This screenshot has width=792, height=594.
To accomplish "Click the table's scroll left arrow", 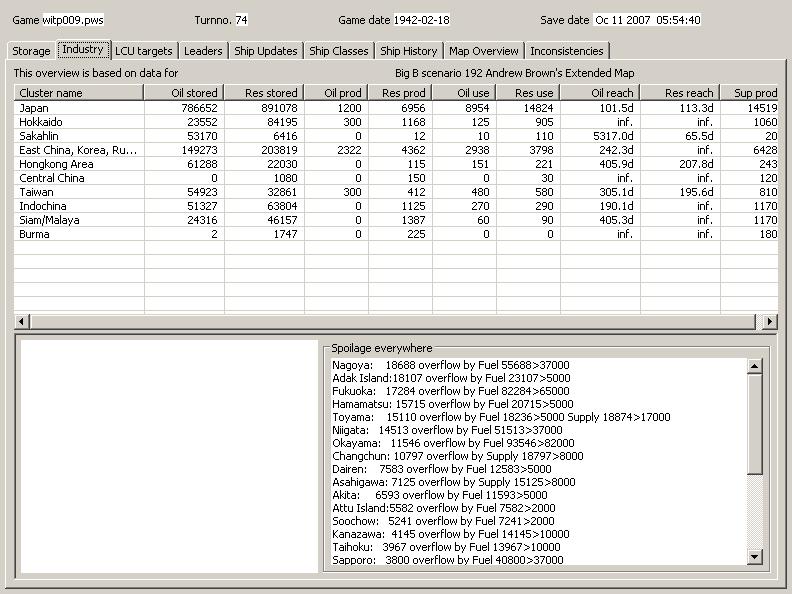I will [x=21, y=321].
